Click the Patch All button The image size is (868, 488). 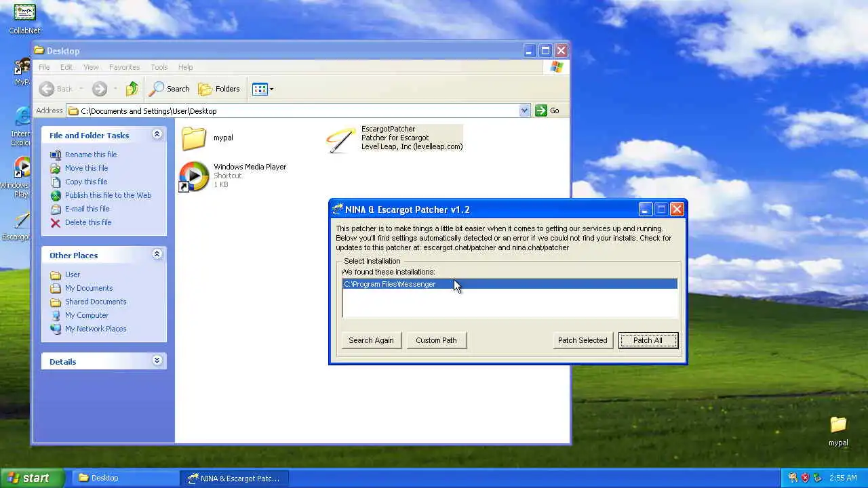point(648,340)
